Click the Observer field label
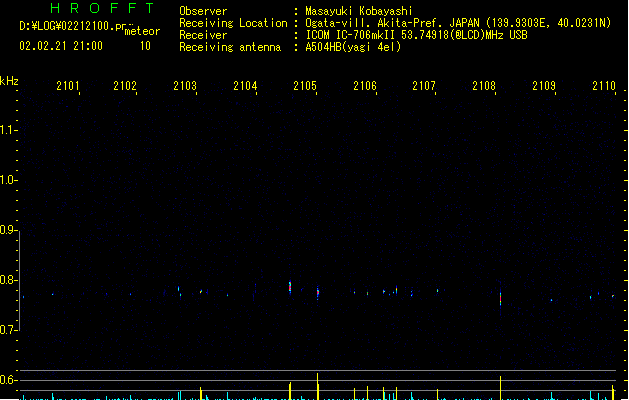This screenshot has height=400, width=629. (x=203, y=11)
